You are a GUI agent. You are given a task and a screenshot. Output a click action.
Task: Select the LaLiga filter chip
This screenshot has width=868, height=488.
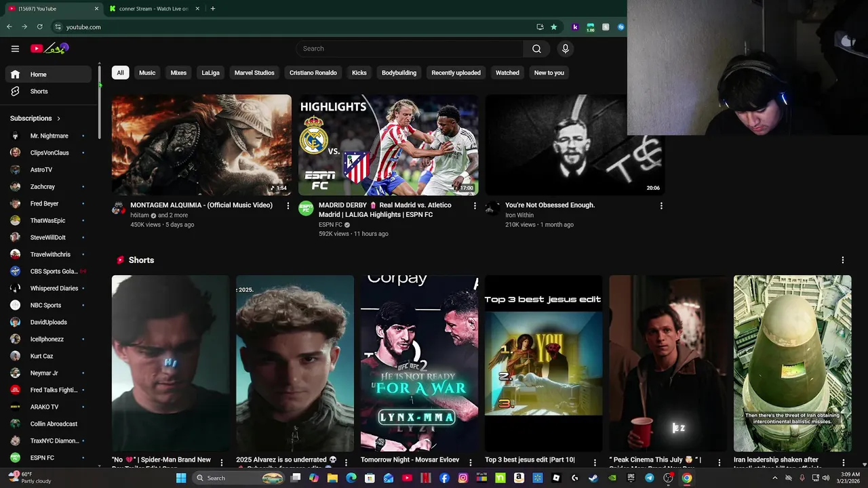[210, 73]
